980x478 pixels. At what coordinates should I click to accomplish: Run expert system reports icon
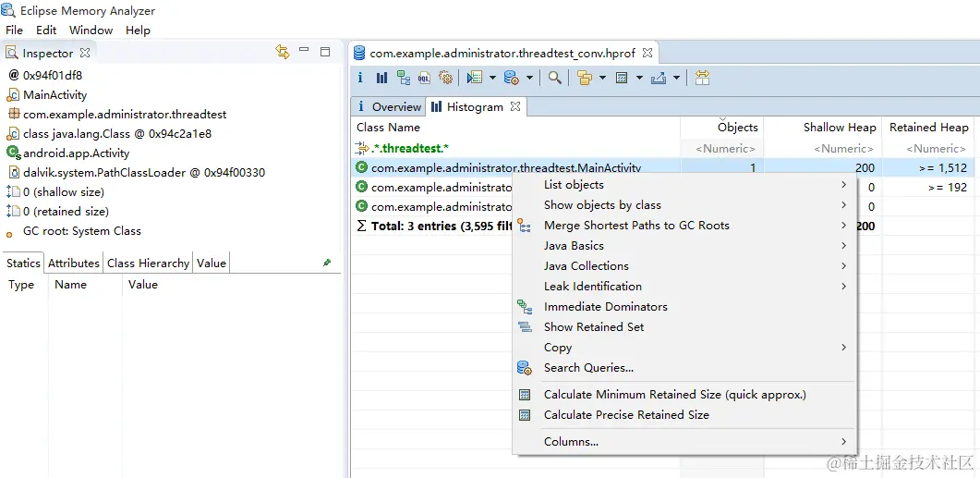click(475, 78)
